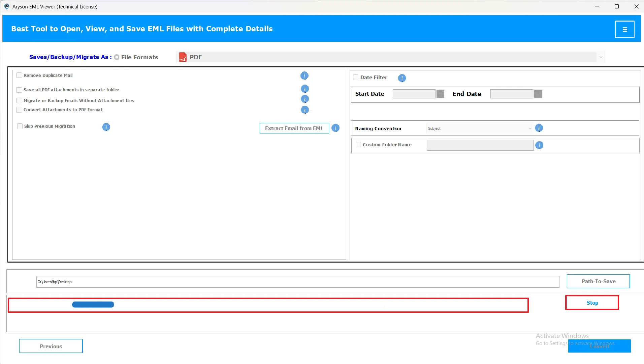Click the conversion progress bar
The image size is (644, 364).
tap(268, 305)
